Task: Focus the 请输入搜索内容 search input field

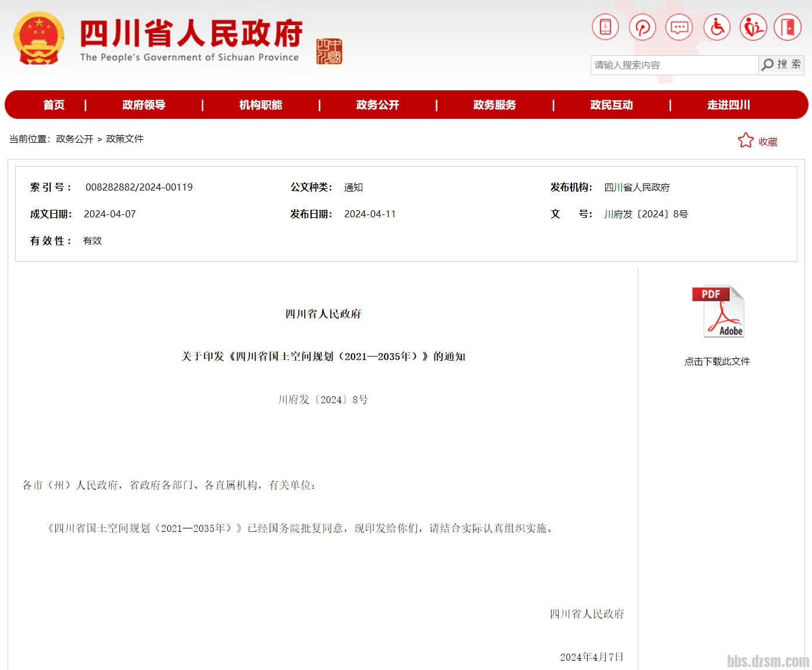Action: [674, 65]
